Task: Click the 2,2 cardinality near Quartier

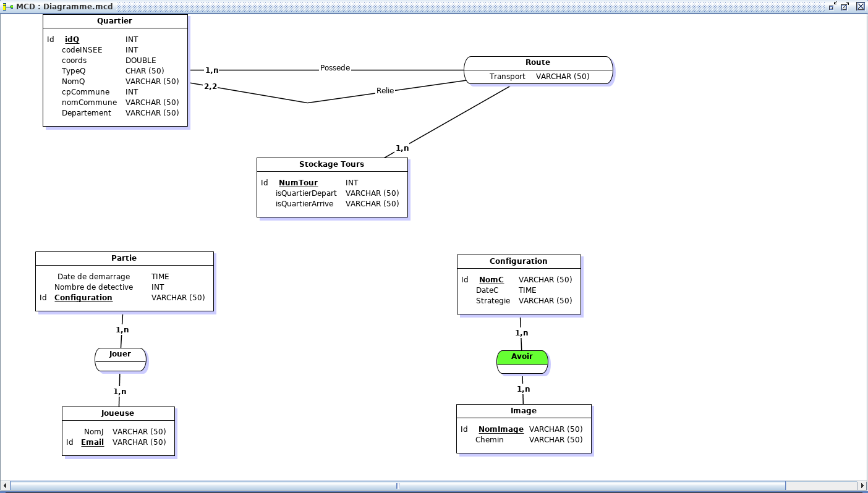Action: tap(211, 86)
